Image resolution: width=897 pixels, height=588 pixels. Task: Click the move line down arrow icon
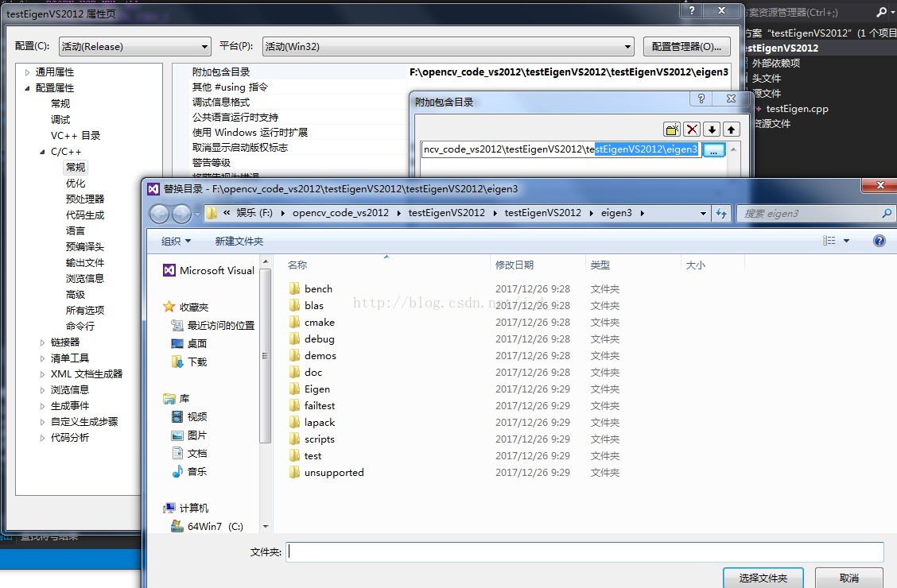pyautogui.click(x=712, y=130)
